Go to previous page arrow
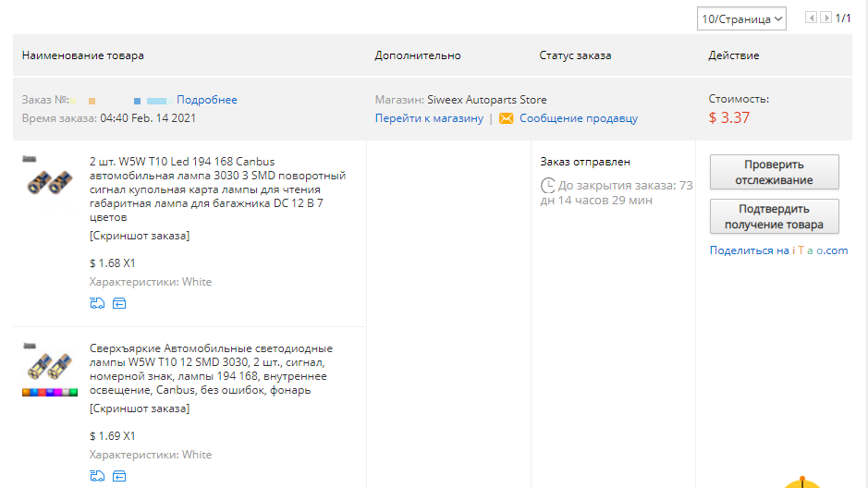Viewport: 868px width, 488px height. pos(811,18)
